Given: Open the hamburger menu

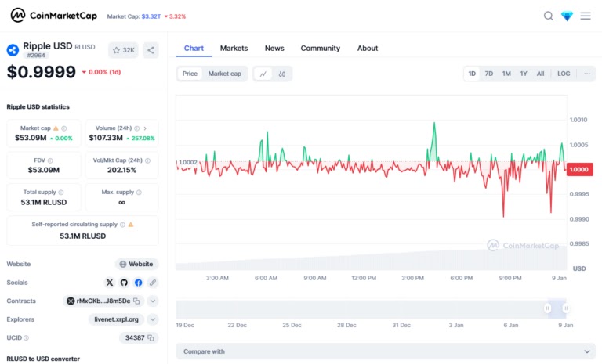Looking at the screenshot, I should (x=585, y=16).
